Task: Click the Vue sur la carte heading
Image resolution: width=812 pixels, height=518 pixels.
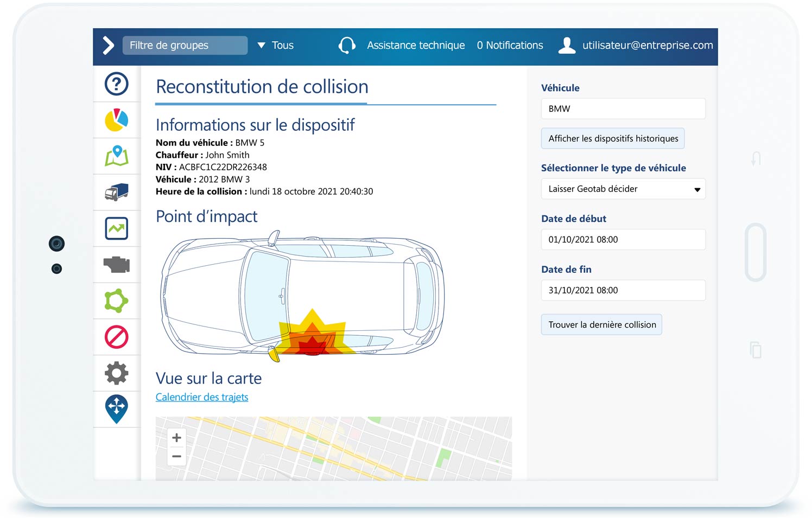Action: [x=208, y=378]
